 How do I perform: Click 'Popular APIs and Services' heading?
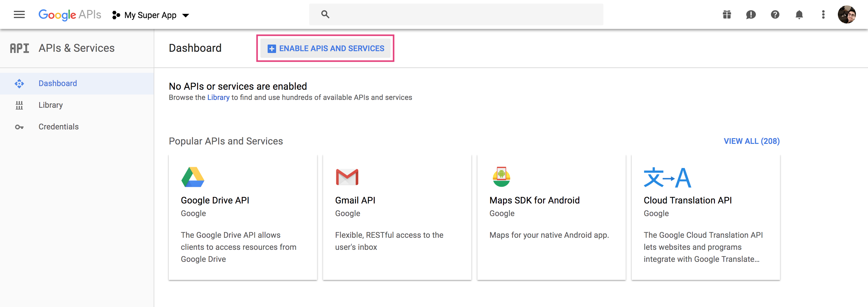pos(226,141)
